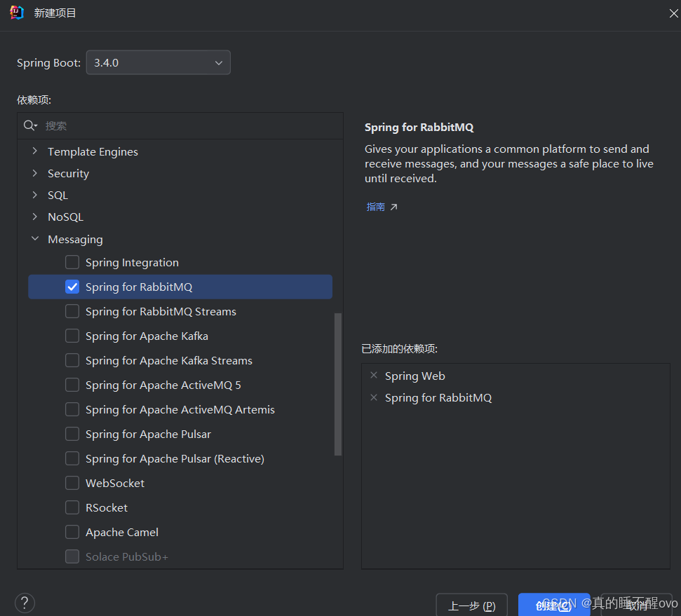Select Spring for Apache Kafka row text
This screenshot has width=681, height=616.
pos(147,336)
